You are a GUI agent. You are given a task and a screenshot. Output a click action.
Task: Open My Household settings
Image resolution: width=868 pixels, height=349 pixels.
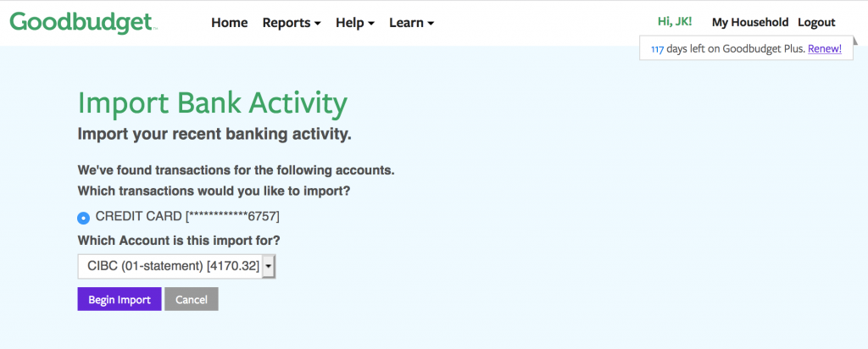coord(749,22)
